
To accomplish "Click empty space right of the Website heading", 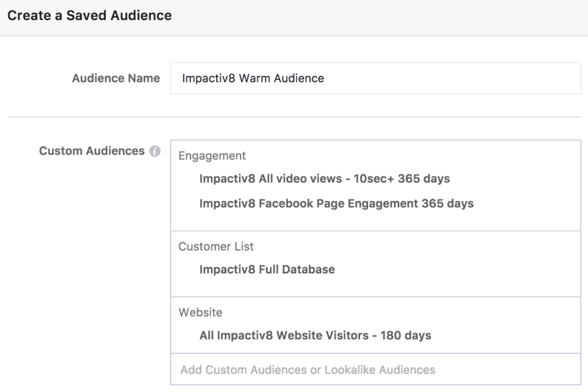I will (x=402, y=313).
